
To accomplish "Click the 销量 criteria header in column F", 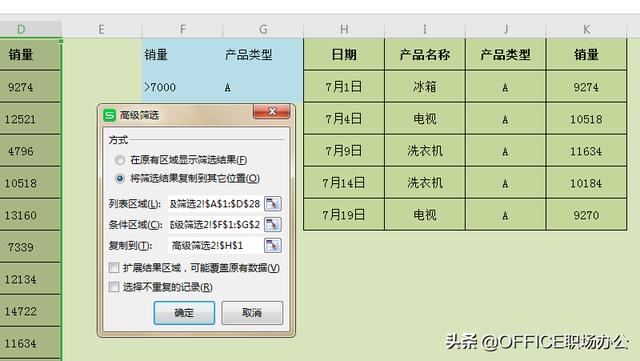I will 182,54.
